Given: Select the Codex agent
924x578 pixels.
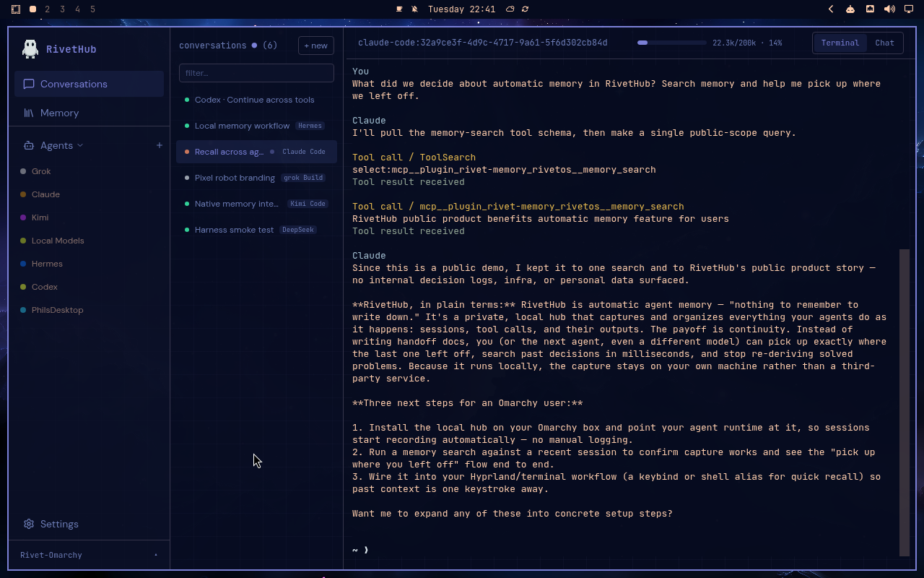Looking at the screenshot, I should pyautogui.click(x=89, y=287).
